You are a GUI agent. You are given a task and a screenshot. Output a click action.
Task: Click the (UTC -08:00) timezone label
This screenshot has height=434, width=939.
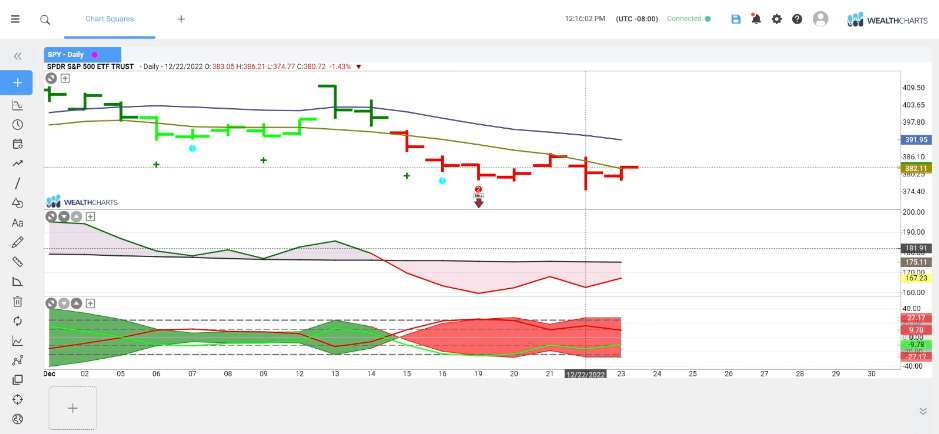pyautogui.click(x=637, y=19)
